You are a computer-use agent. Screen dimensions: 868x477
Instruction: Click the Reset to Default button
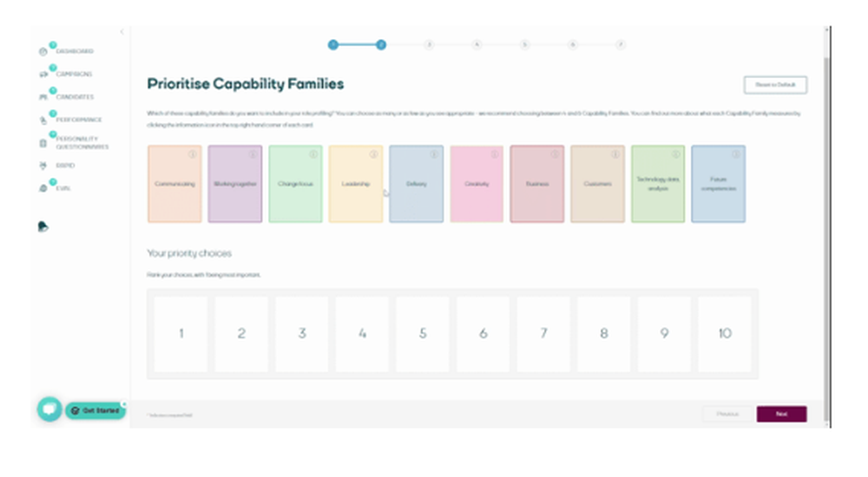775,85
